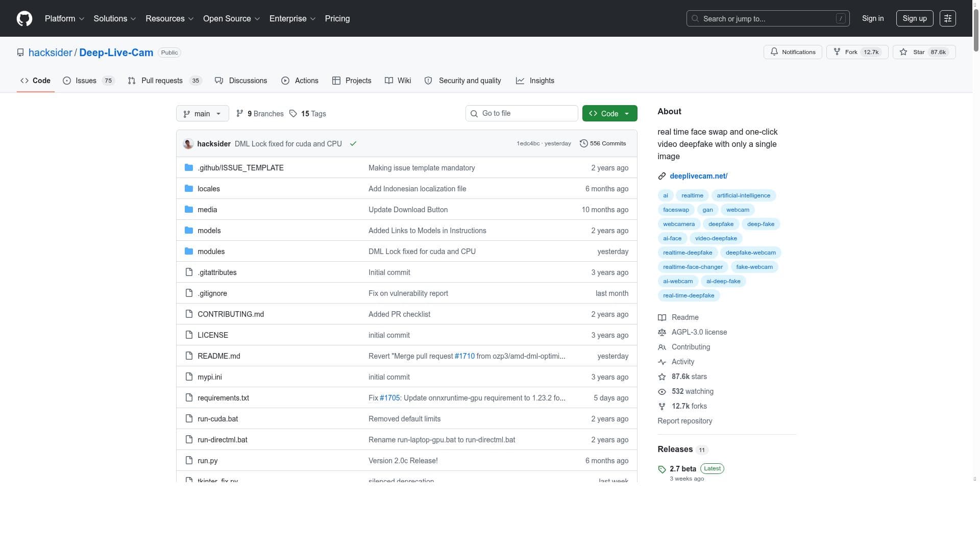Open the green Code dropdown button
The image size is (980, 551).
point(609,113)
